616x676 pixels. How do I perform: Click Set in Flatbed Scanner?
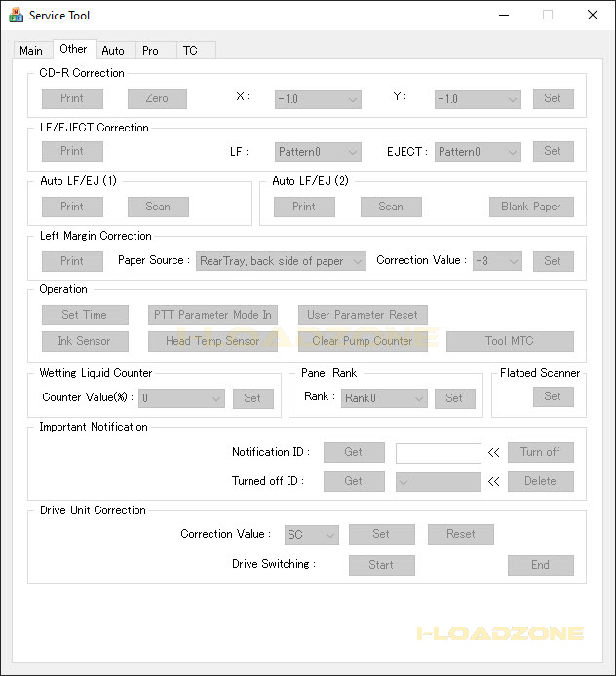point(554,396)
